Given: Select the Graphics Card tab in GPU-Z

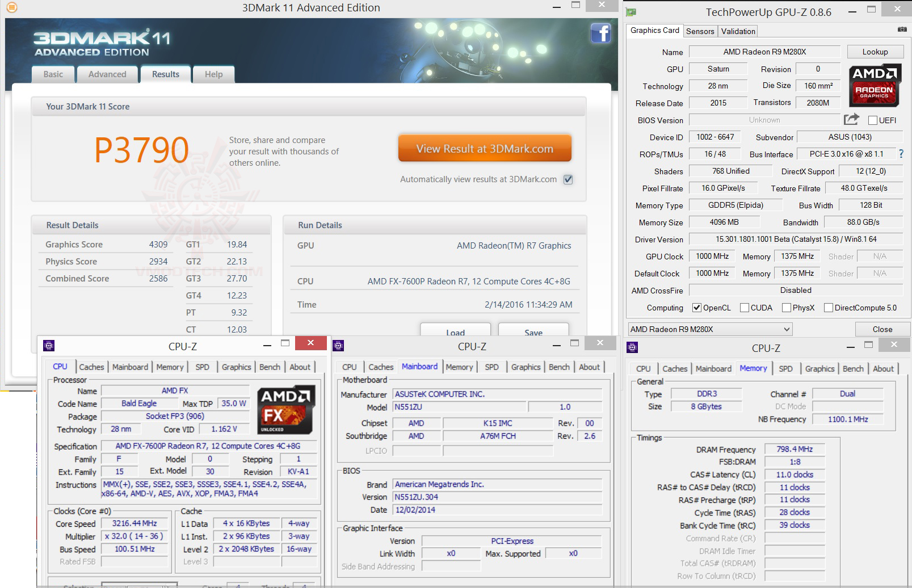Looking at the screenshot, I should tap(655, 31).
